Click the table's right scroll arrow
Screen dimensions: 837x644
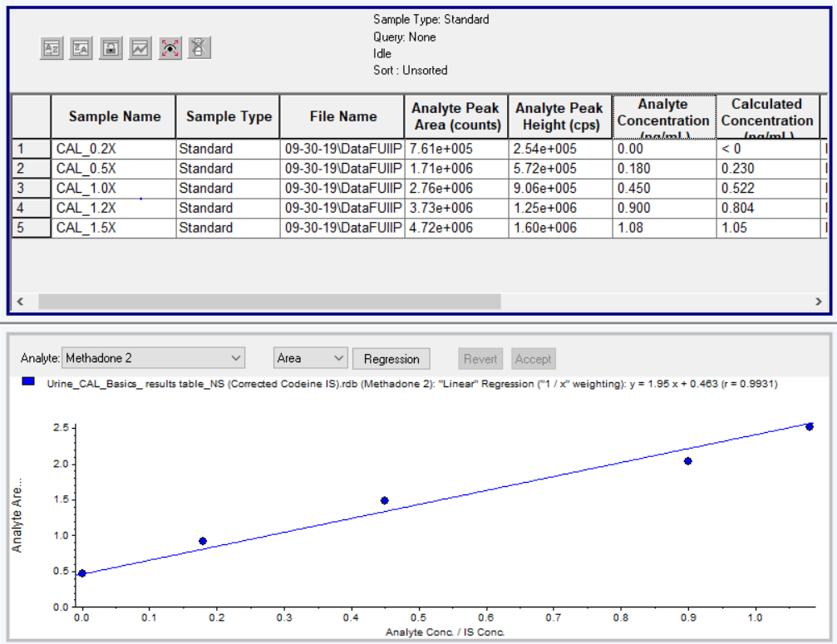pos(820,302)
